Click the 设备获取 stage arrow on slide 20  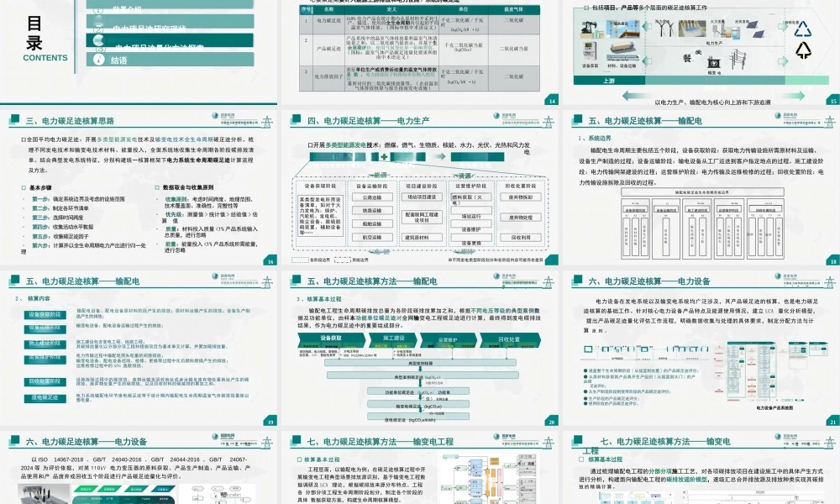[331, 337]
